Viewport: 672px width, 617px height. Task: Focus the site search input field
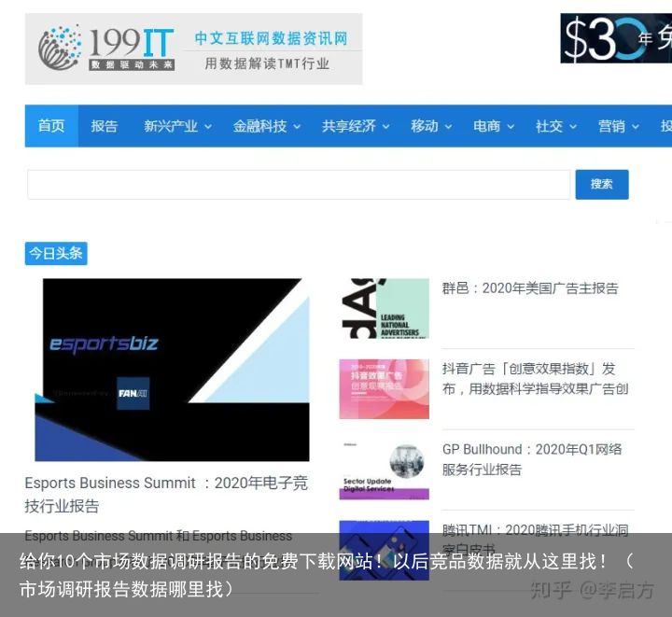(299, 185)
